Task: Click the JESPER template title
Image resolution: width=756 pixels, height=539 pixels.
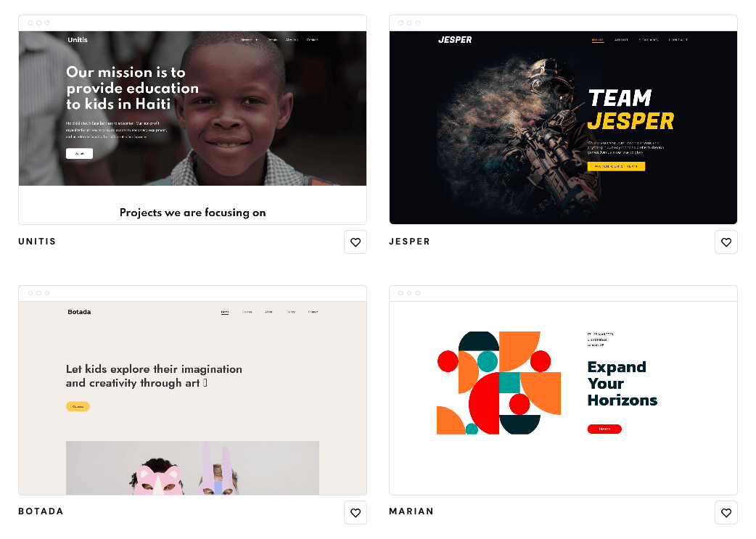Action: coord(409,241)
